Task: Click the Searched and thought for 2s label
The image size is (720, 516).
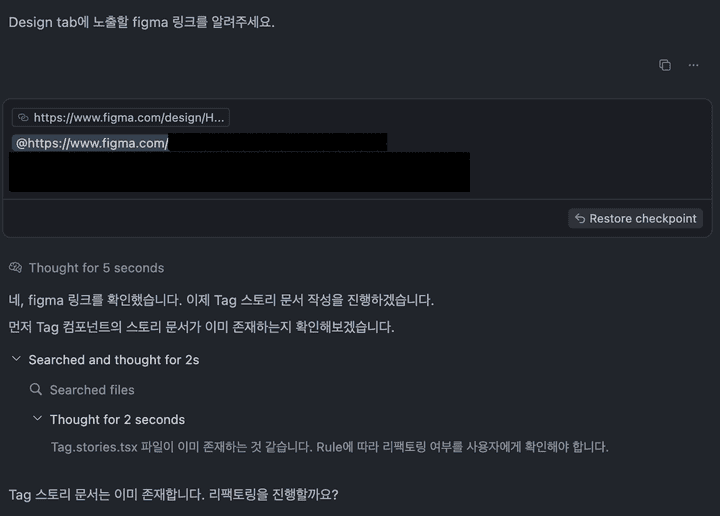Action: click(114, 359)
